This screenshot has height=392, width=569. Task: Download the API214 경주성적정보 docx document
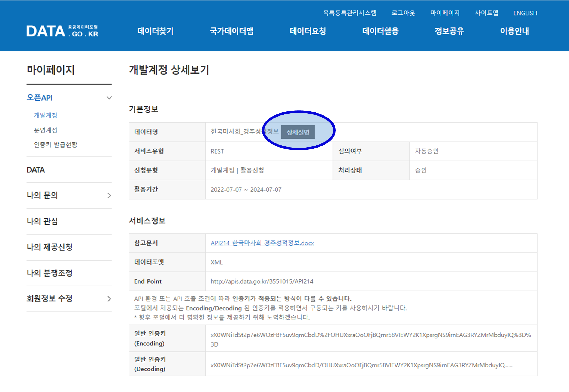(x=262, y=243)
